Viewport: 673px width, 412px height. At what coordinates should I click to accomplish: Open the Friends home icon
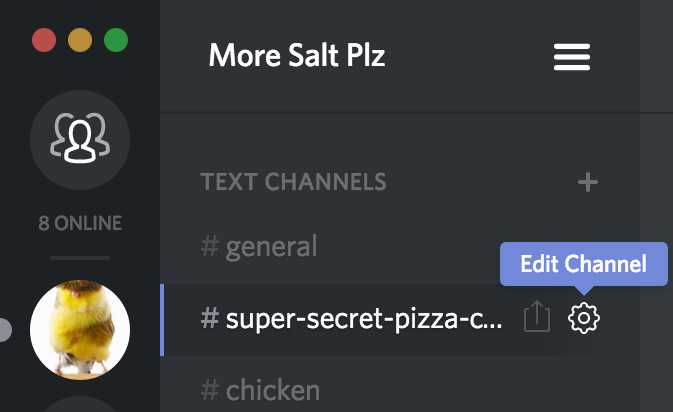[x=80, y=139]
